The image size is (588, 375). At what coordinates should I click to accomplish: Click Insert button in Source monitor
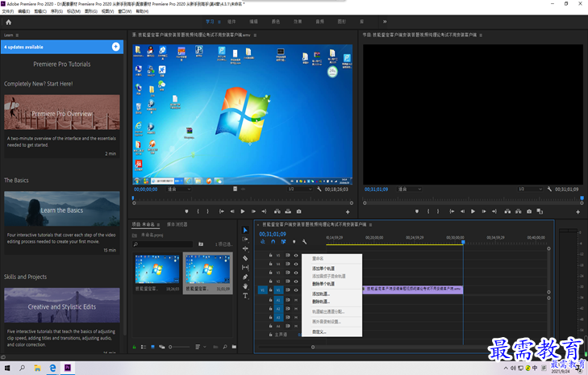click(x=277, y=211)
